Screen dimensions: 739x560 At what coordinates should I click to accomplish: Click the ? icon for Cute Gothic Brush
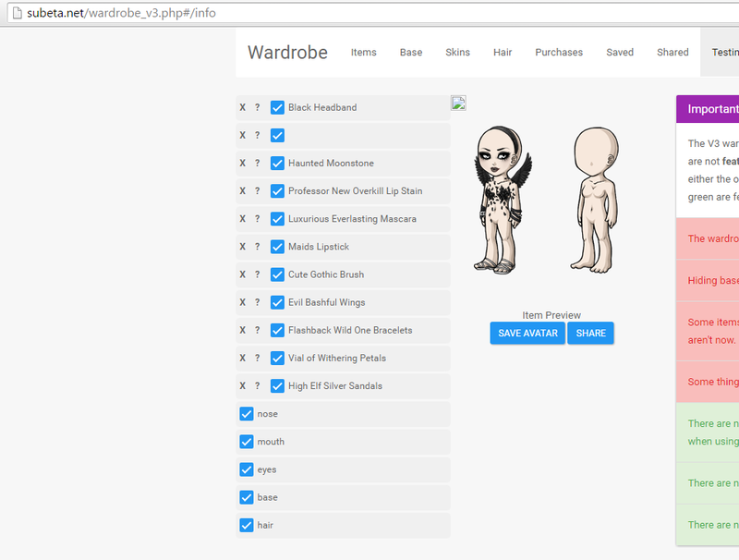pos(257,274)
